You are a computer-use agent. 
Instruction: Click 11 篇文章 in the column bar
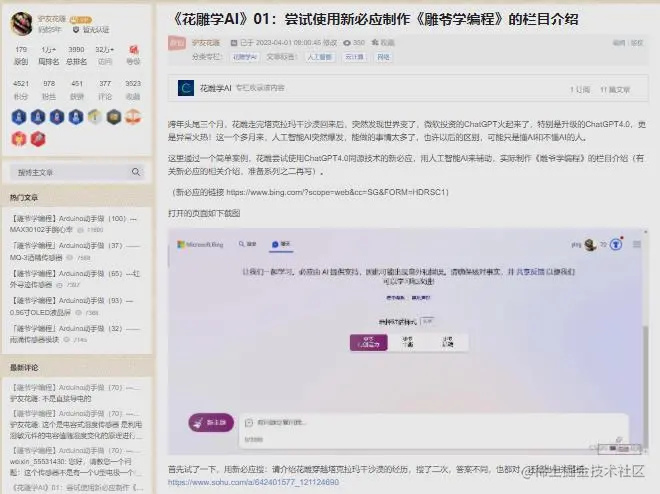[x=615, y=90]
